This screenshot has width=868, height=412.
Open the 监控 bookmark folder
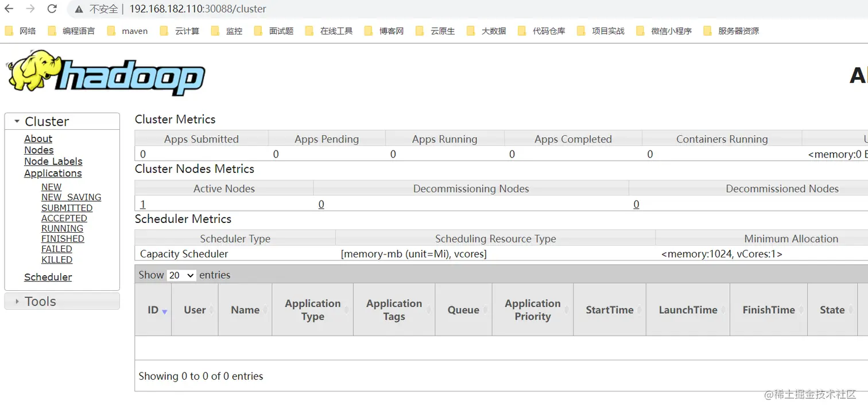pos(227,31)
